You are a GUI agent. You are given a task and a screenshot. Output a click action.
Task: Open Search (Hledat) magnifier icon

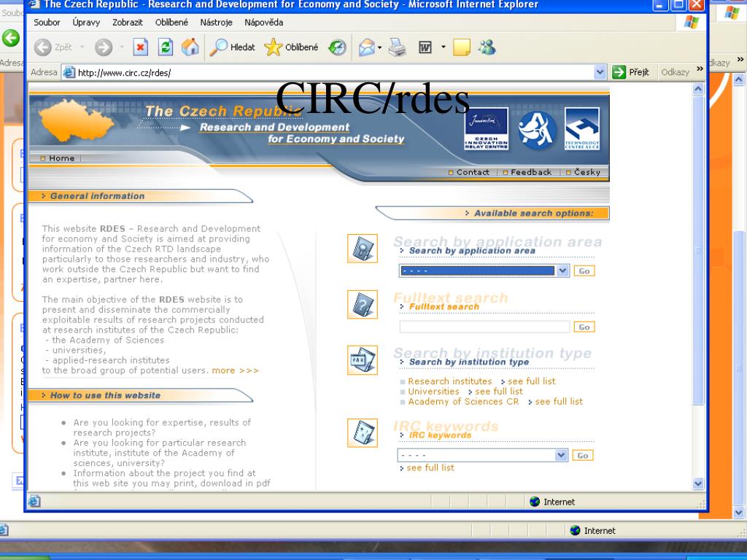point(219,47)
